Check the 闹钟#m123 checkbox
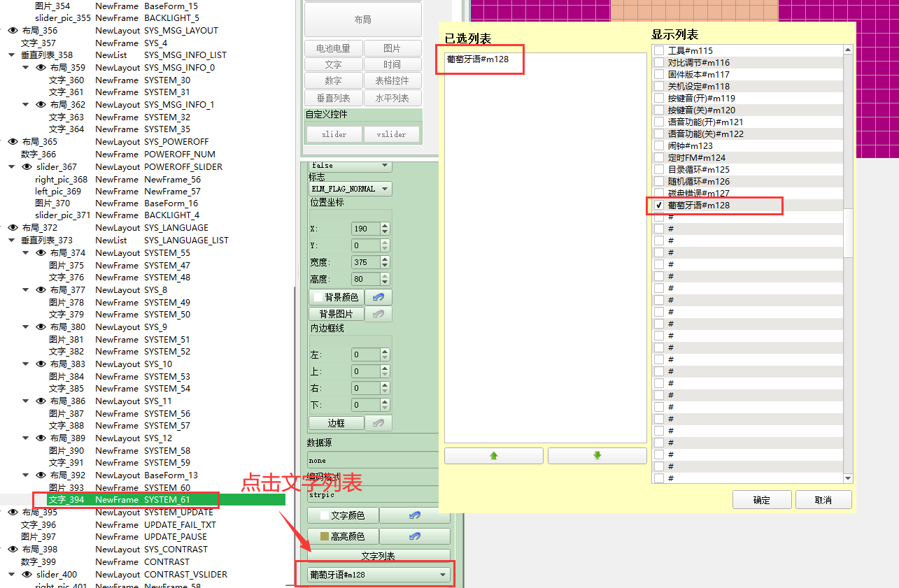The width and height of the screenshot is (899, 588). coord(658,145)
